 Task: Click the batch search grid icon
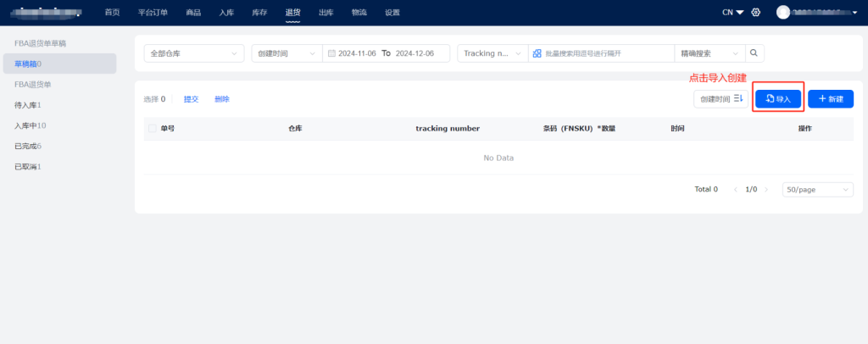(x=537, y=53)
